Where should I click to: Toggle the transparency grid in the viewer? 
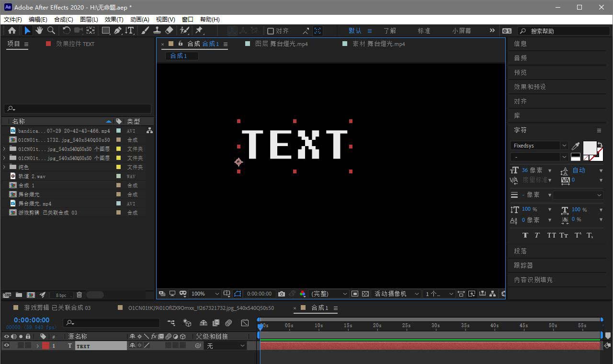365,294
